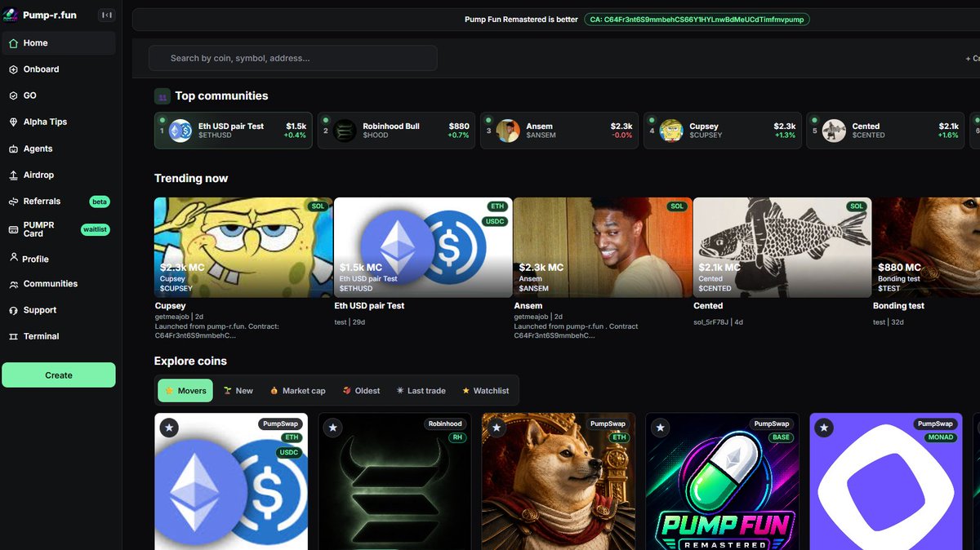Click the waitlist badge next to PUMPR Card
The image size is (980, 550).
tap(96, 229)
